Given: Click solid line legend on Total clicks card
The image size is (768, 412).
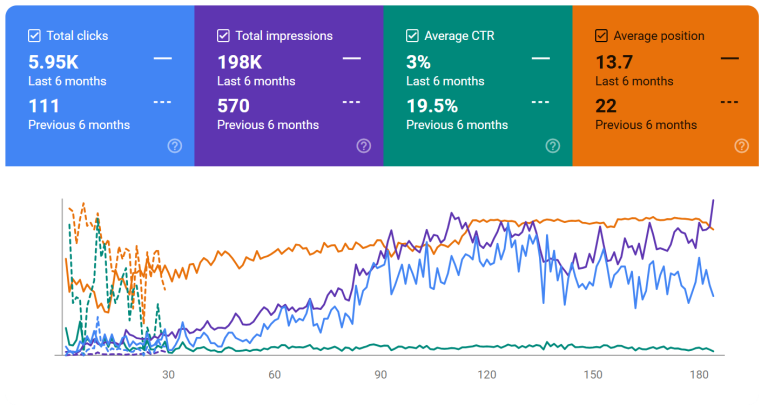Looking at the screenshot, I should (163, 58).
